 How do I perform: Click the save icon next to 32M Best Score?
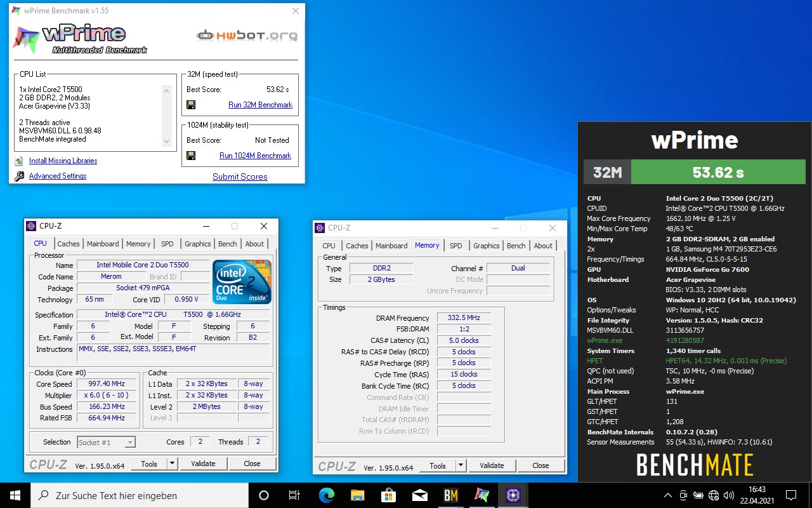(191, 105)
